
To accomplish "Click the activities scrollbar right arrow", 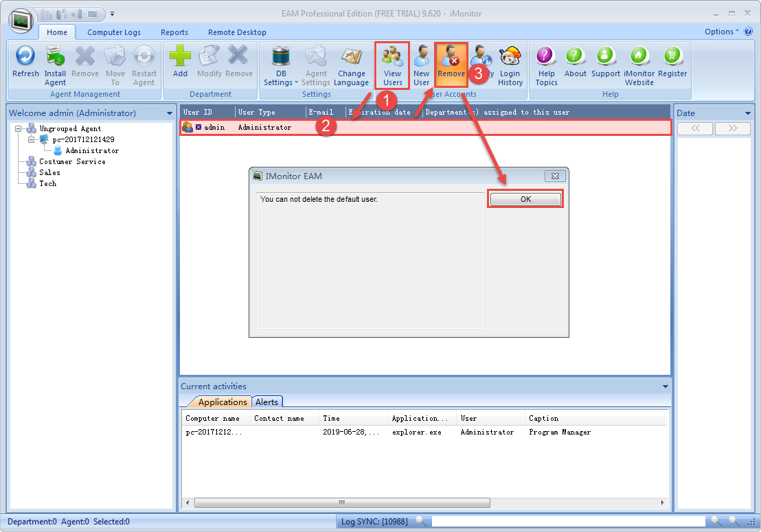I will 663,503.
